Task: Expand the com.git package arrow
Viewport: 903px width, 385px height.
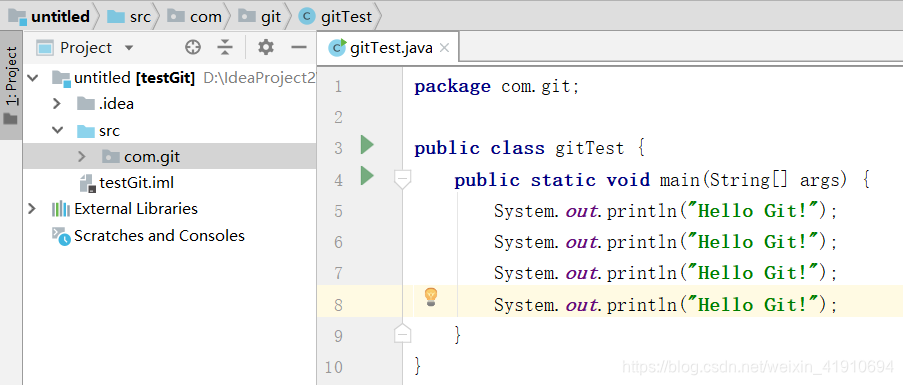Action: click(x=81, y=156)
